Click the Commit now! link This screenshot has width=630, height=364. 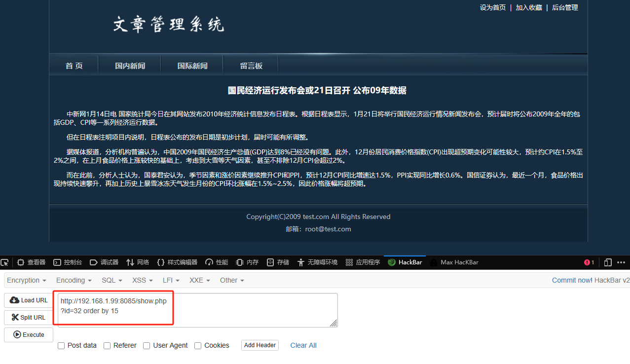572,280
